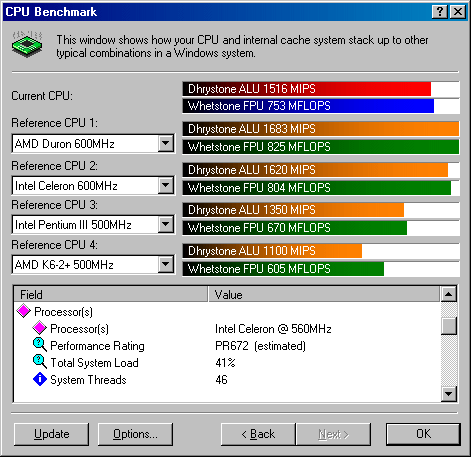Image resolution: width=471 pixels, height=457 pixels.
Task: Click the list scrollbar thumb
Action: (x=449, y=326)
